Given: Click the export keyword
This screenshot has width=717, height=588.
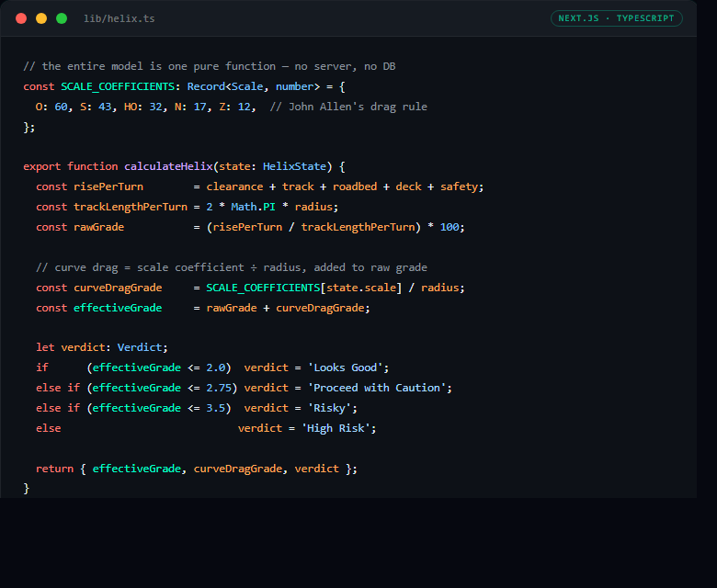Looking at the screenshot, I should [x=42, y=166].
